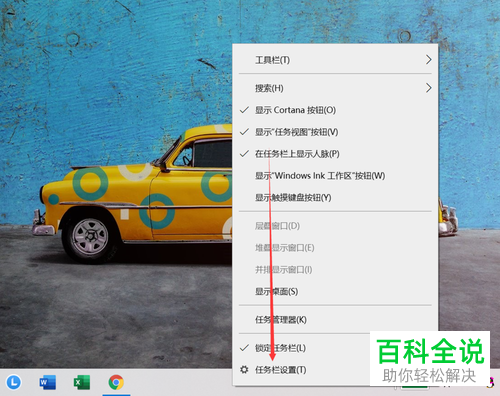Viewport: 500px width, 396px height.
Task: Open 任务栏设置(T) menu item
Action: point(302,370)
